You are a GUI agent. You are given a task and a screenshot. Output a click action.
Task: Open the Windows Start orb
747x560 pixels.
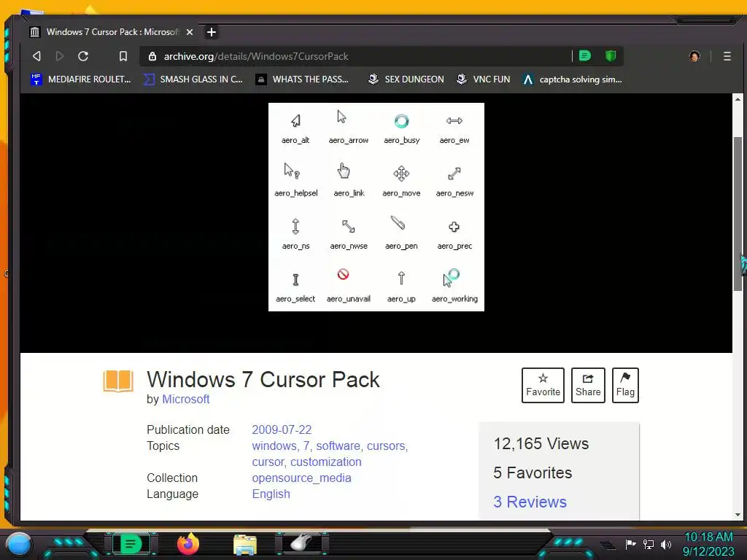click(x=19, y=544)
